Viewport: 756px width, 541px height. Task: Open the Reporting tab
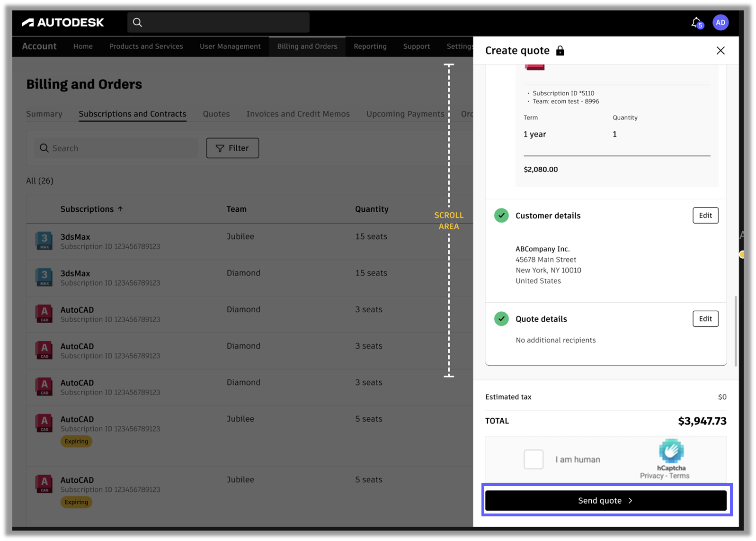(370, 46)
